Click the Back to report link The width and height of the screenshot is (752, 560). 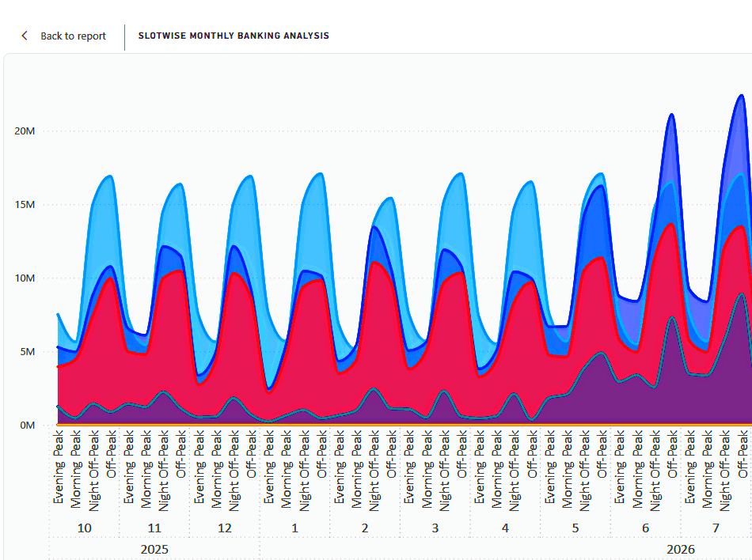pyautogui.click(x=71, y=36)
